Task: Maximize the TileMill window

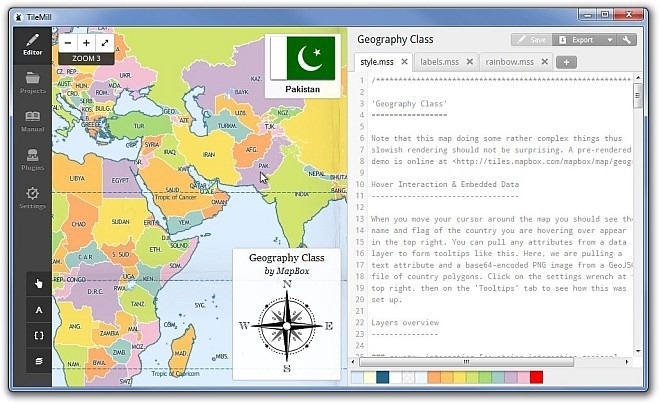Action: [x=605, y=15]
